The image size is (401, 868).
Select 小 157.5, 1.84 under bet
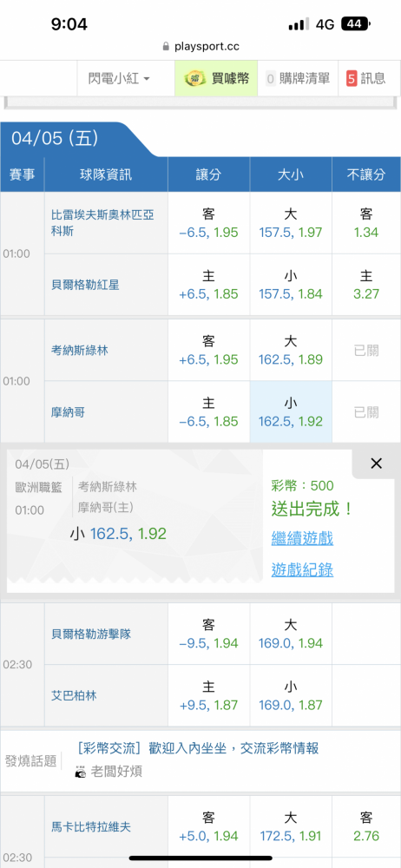click(x=291, y=285)
